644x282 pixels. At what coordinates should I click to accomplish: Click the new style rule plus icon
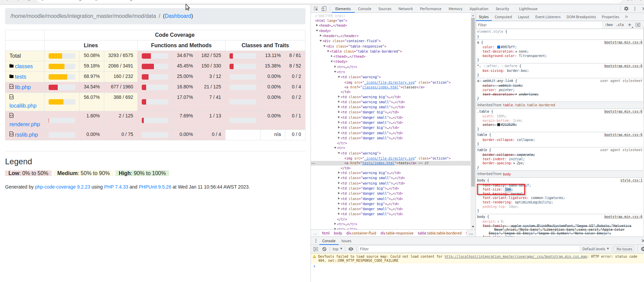[x=630, y=25]
